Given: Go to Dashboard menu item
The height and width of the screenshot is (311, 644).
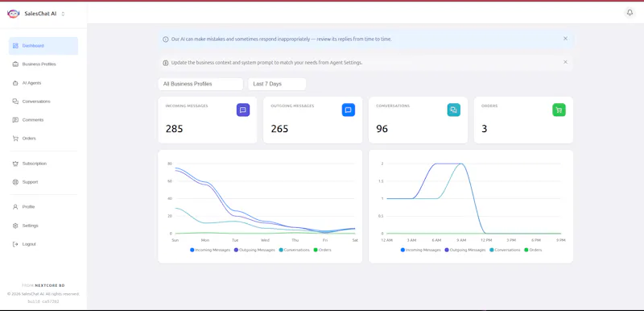Looking at the screenshot, I should coord(43,46).
